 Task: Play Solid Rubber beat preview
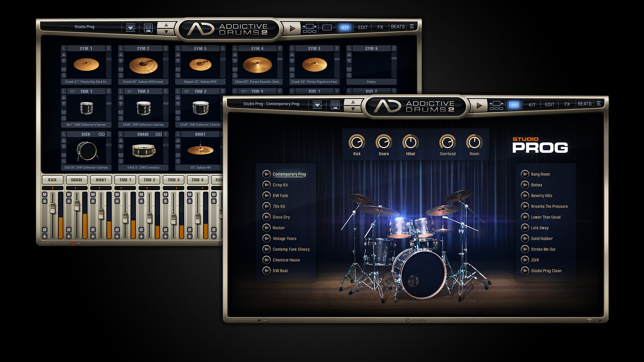point(525,238)
